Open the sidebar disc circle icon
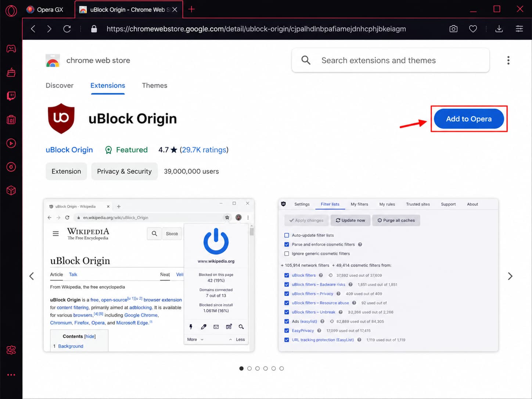Viewport: 532px width, 399px height. [x=11, y=167]
